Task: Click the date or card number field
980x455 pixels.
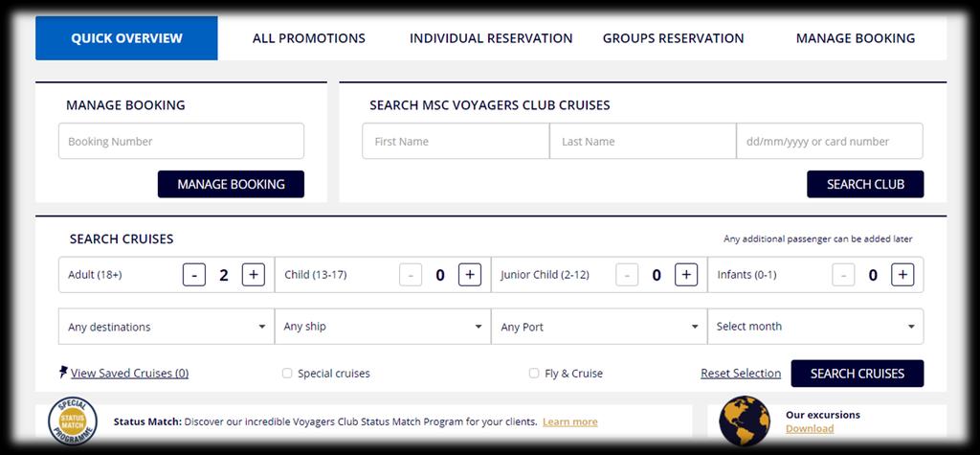Action: coord(830,141)
